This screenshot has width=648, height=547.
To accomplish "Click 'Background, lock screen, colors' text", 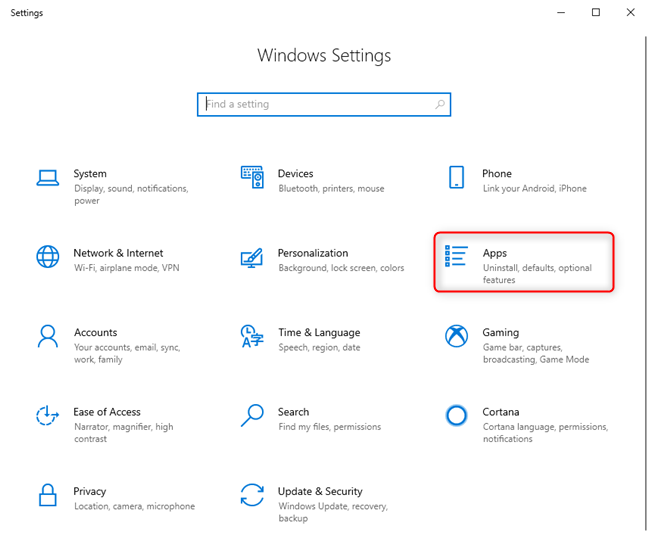I will (341, 268).
